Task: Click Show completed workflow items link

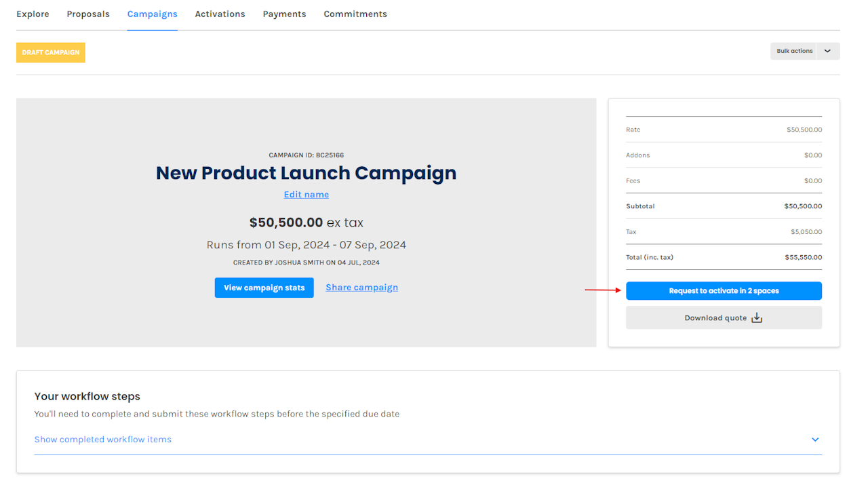Action: pos(103,440)
